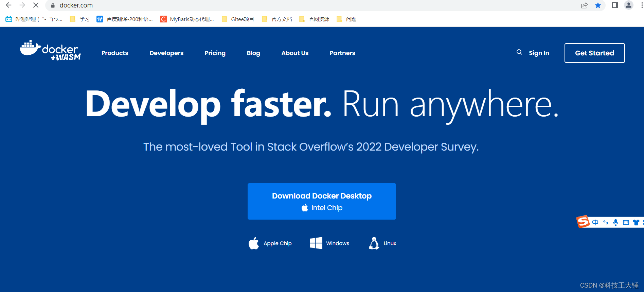
Task: Click the Apple logo beside Apple Chip
Action: point(254,243)
